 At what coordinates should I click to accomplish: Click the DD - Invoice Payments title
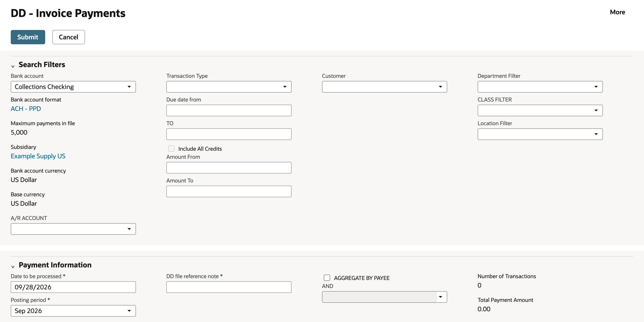pyautogui.click(x=68, y=13)
